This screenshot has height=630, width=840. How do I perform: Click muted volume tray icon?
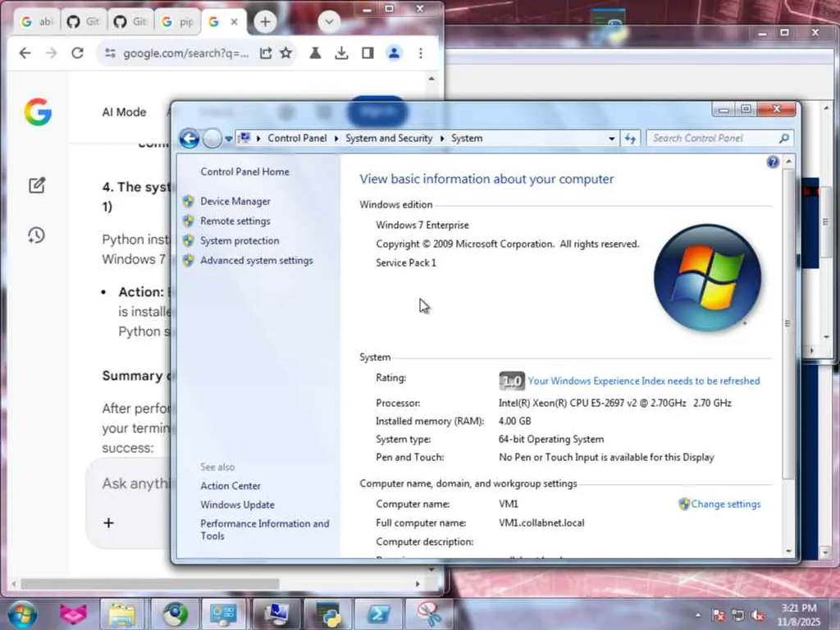757,615
